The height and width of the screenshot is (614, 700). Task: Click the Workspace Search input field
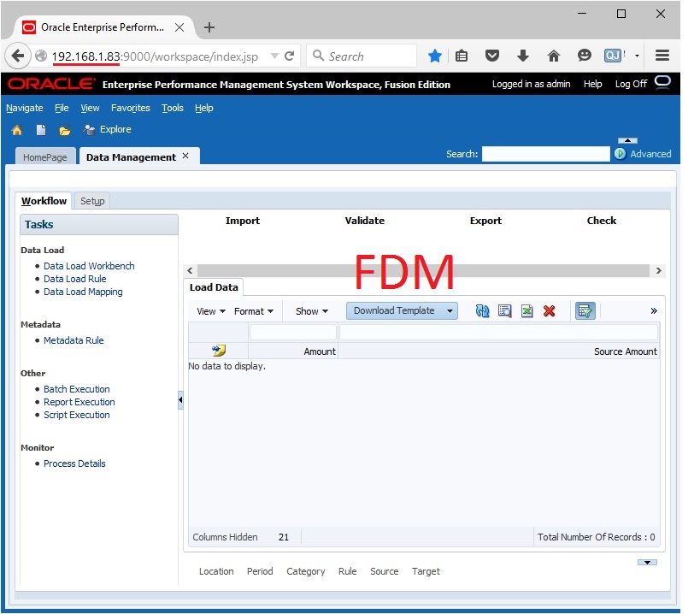coord(545,154)
